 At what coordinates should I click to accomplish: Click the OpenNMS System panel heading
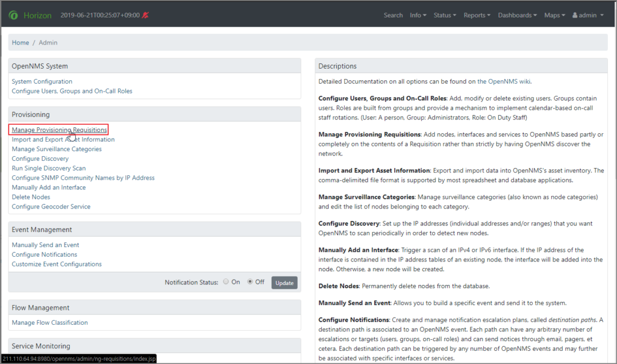click(40, 66)
